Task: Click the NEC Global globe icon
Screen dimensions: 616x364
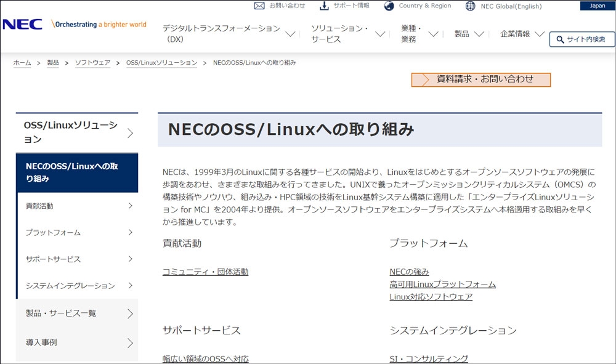Action: point(470,6)
